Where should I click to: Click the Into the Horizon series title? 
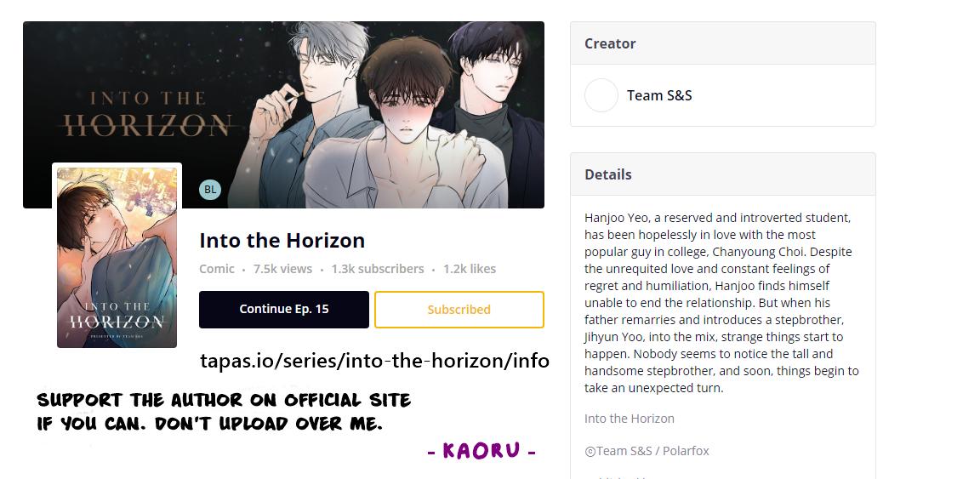tap(282, 240)
